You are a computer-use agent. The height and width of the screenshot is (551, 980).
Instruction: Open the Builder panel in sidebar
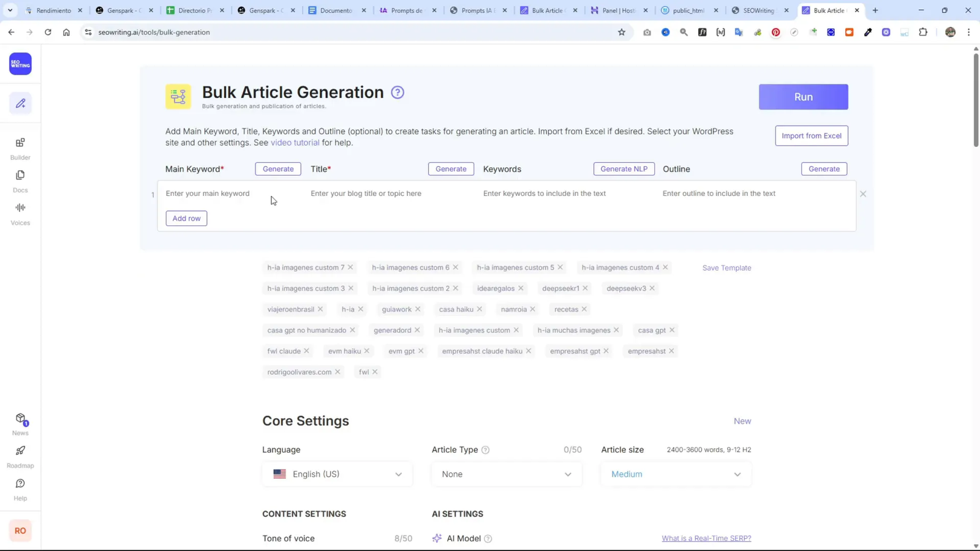pyautogui.click(x=20, y=147)
